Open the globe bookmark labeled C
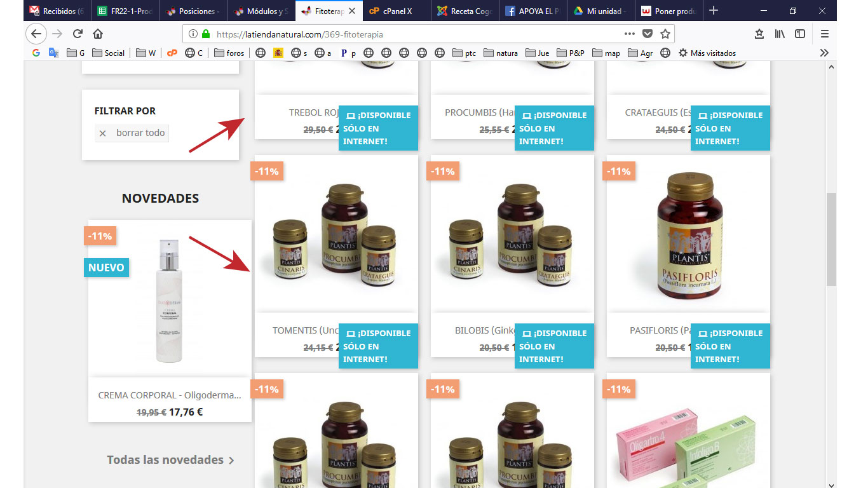 tap(194, 53)
